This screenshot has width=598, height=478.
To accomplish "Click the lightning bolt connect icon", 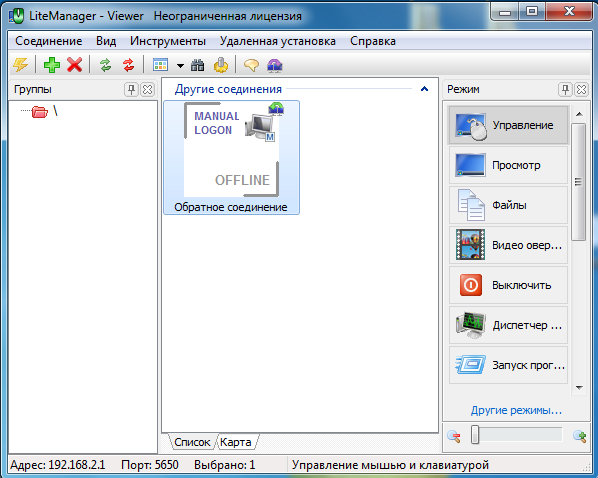I will coord(20,65).
